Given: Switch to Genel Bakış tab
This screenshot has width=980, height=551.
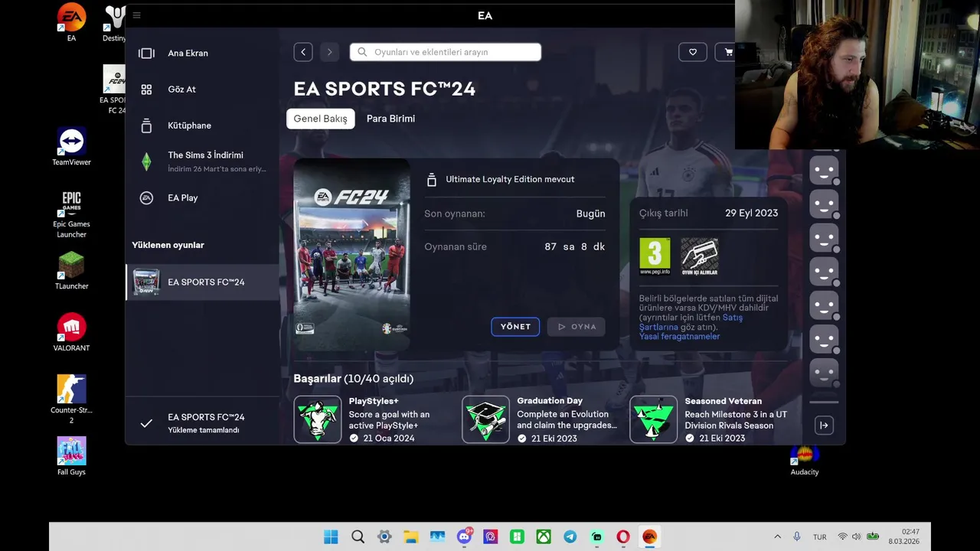Looking at the screenshot, I should 320,119.
